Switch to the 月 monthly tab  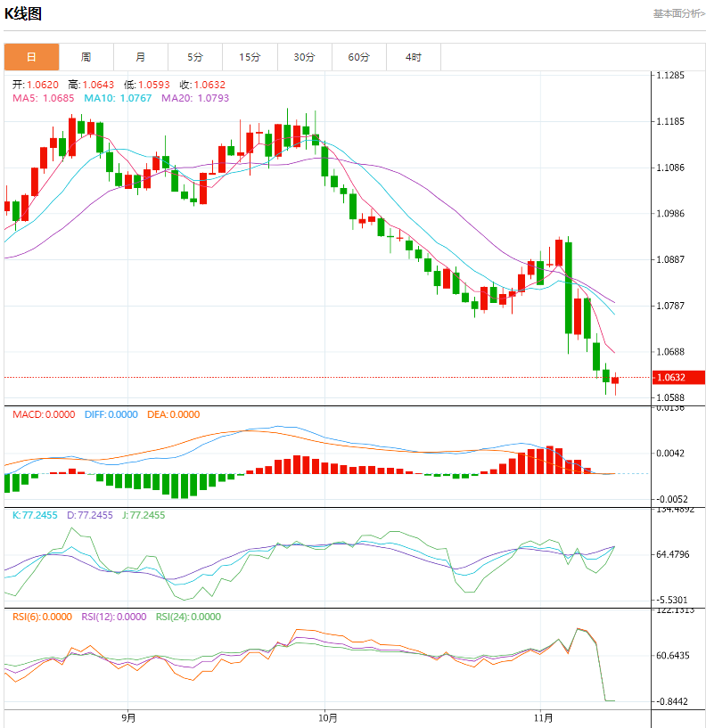coord(141,57)
